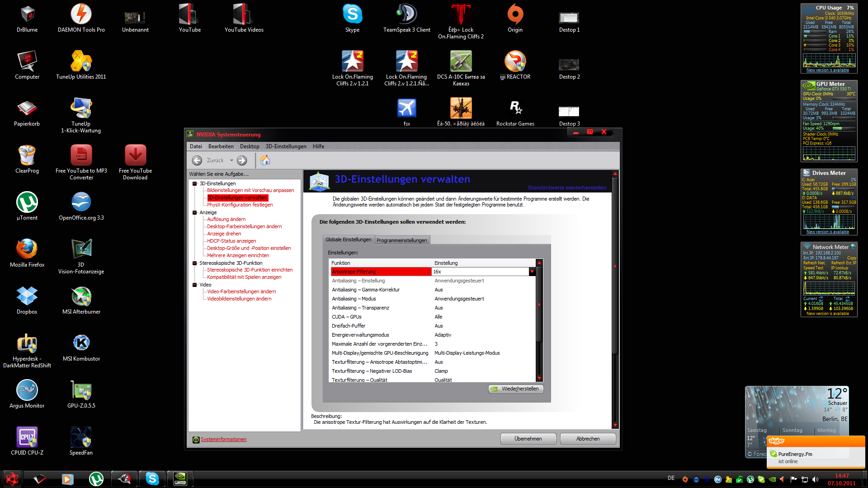
Task: Open Skype from the taskbar
Action: tap(152, 479)
